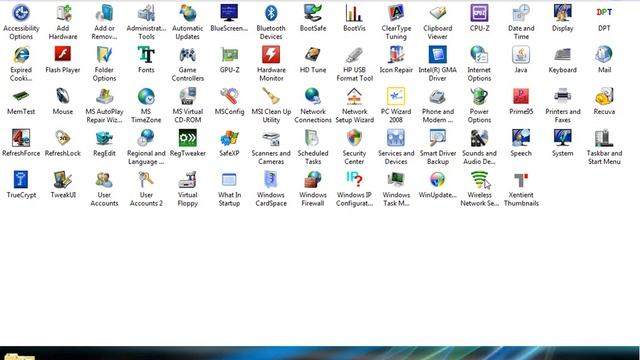Open RegEdit icon
This screenshot has width=640, height=360.
[x=104, y=138]
